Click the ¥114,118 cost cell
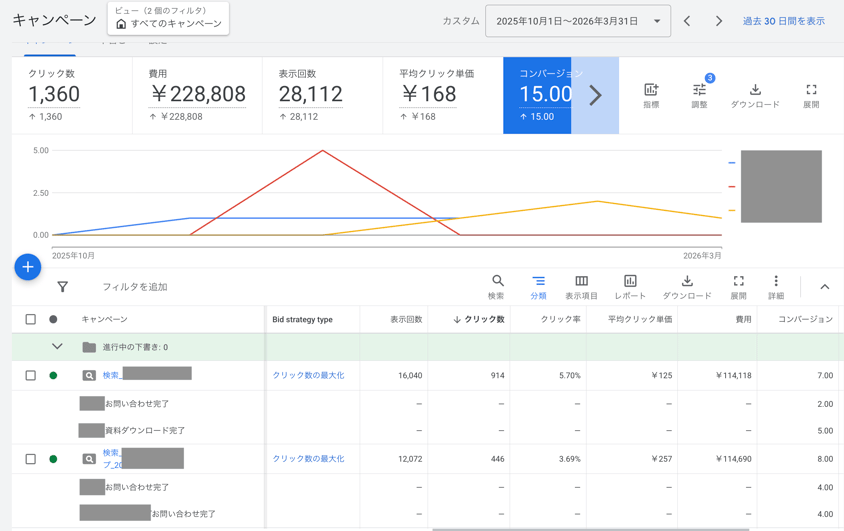The image size is (844, 531). [734, 376]
